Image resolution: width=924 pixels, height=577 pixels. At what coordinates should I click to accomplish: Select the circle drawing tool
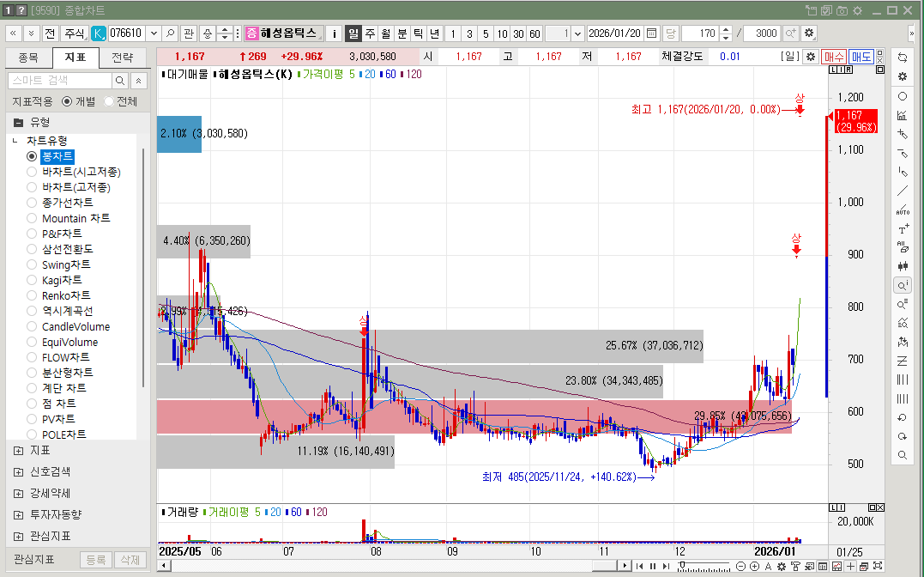coord(903,96)
